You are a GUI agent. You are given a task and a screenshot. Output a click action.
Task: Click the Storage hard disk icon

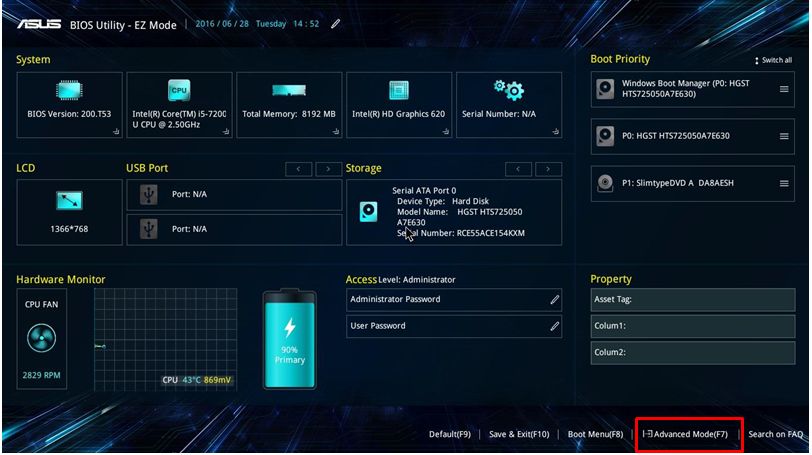tap(369, 212)
